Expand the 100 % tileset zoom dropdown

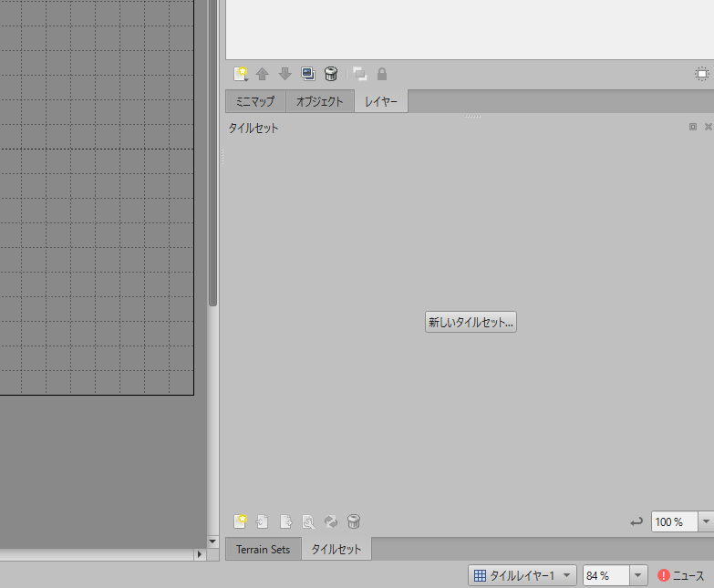click(x=705, y=521)
